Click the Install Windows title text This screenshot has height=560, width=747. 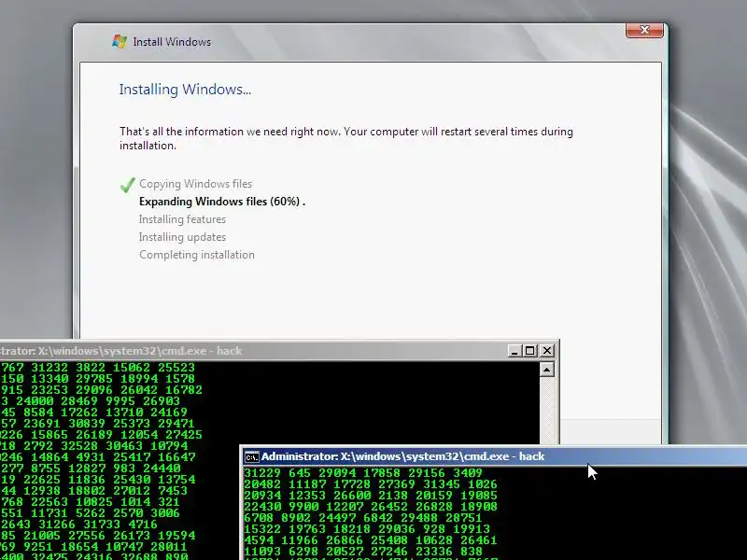[172, 42]
